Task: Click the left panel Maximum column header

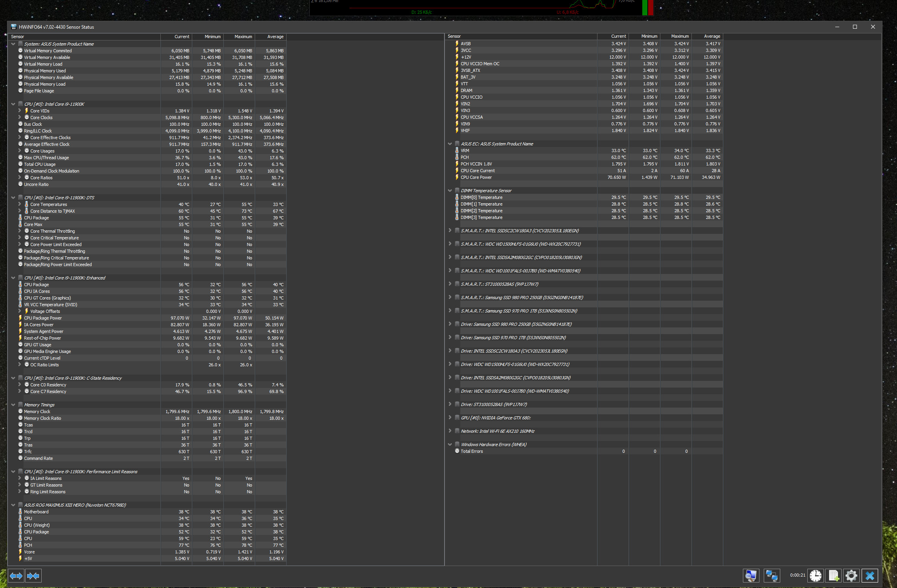Action: coord(243,37)
